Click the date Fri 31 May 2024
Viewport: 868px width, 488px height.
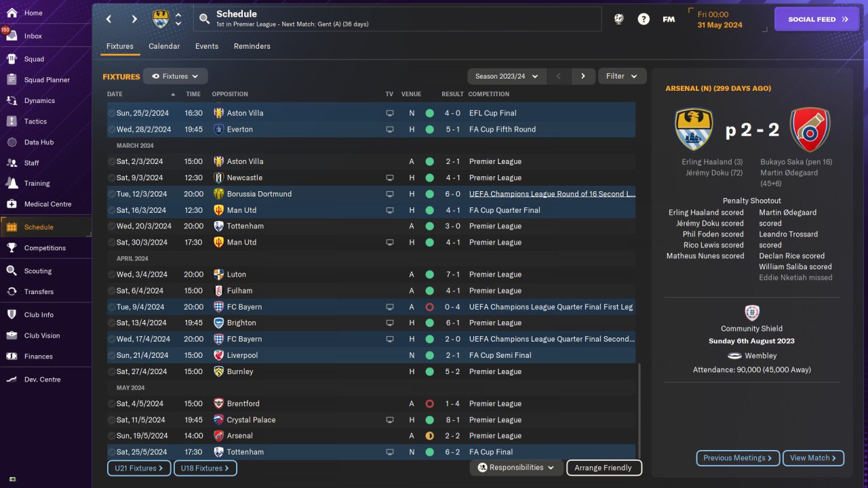pos(720,20)
